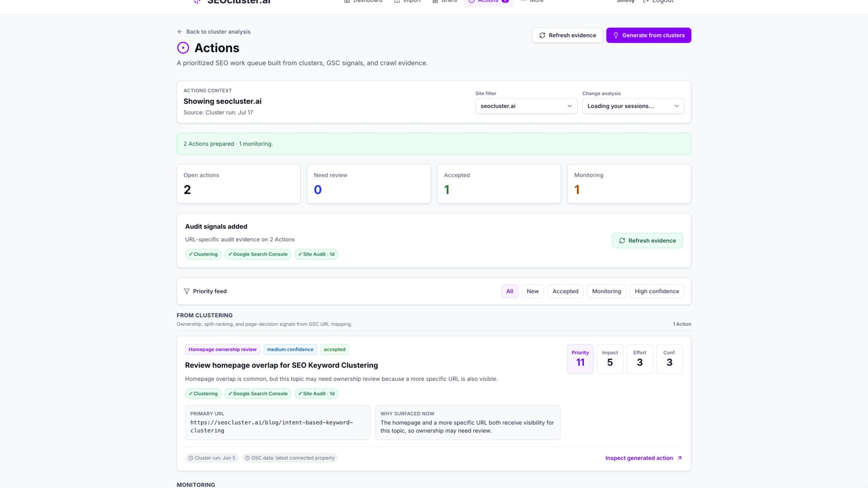Select the Accepted filter tab

(565, 291)
